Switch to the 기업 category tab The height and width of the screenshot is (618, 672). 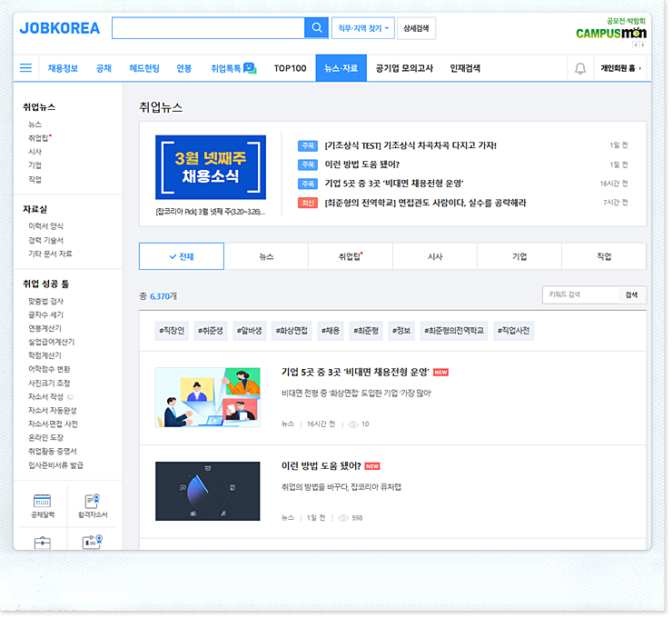(519, 256)
